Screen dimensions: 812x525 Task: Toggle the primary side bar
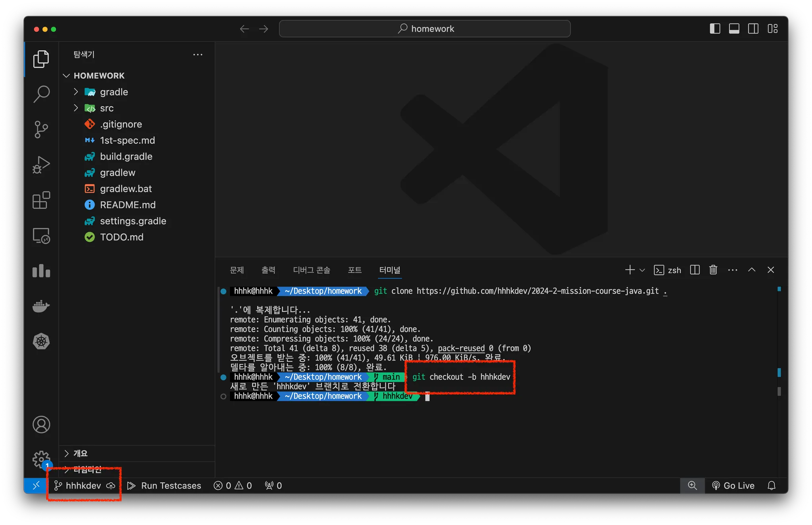[715, 29]
